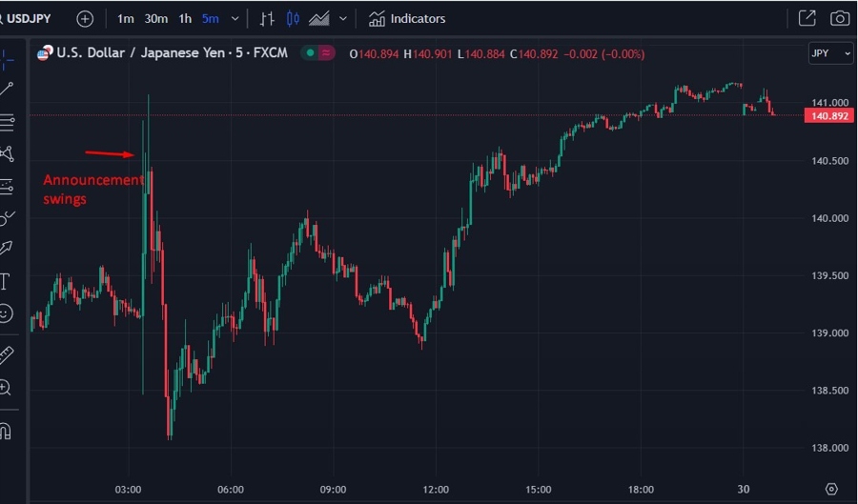Select the brush drawing tool
858x504 pixels.
coord(7,218)
